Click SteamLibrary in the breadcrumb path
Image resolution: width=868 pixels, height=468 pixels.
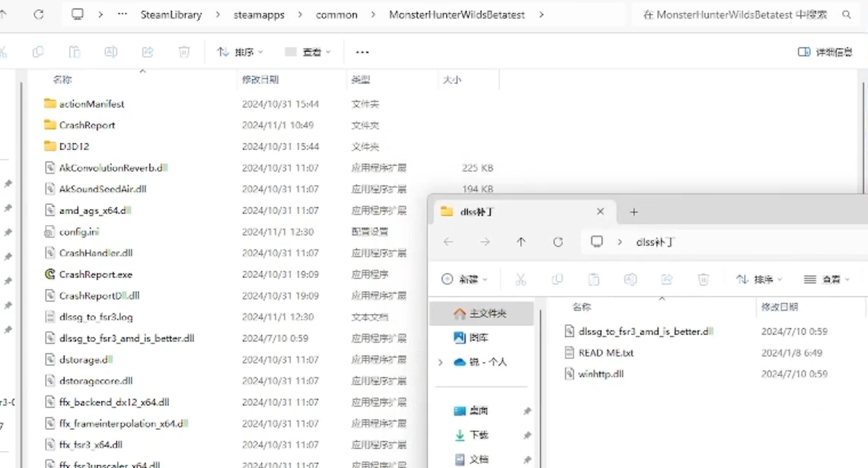(x=171, y=15)
